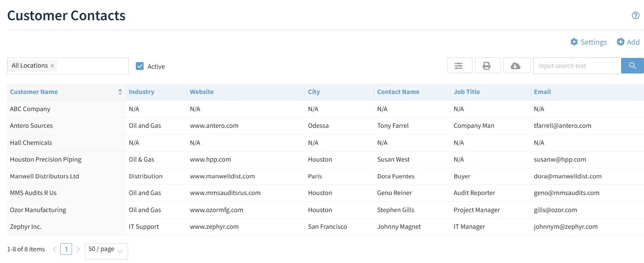Click the Email column header
The image size is (644, 263).
point(542,92)
